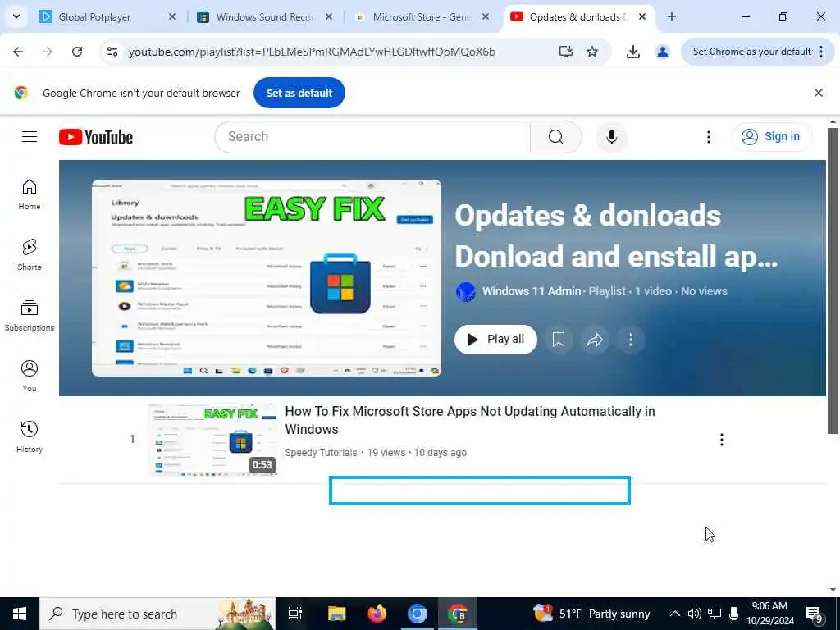Start voice search with microphone icon
The height and width of the screenshot is (630, 840).
coord(612,137)
